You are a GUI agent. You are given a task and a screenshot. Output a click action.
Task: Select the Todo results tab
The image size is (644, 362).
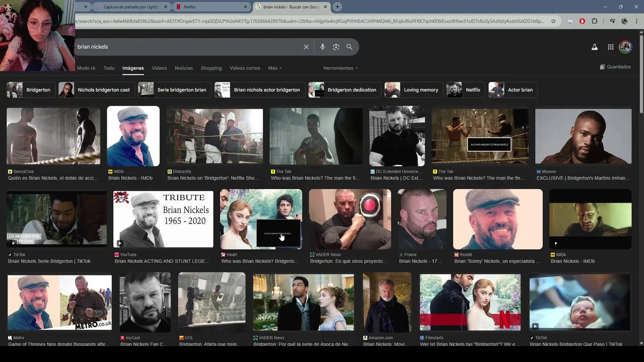point(109,68)
